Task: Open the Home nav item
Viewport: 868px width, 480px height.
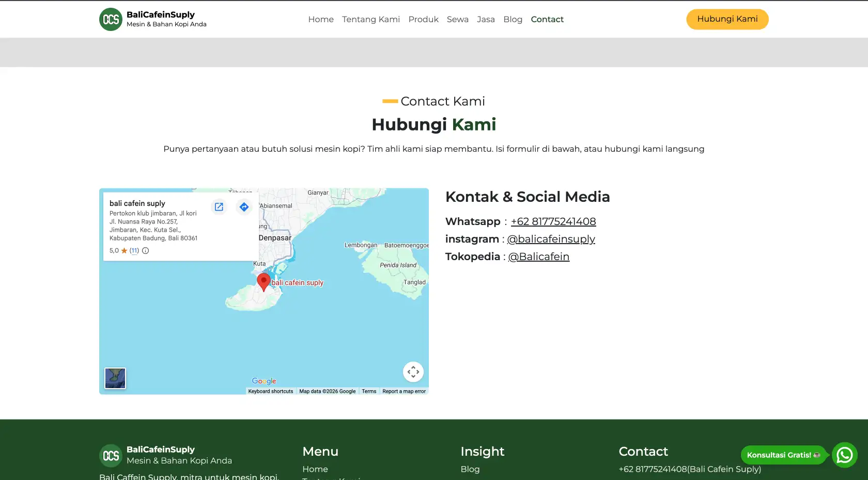Action: [x=321, y=19]
